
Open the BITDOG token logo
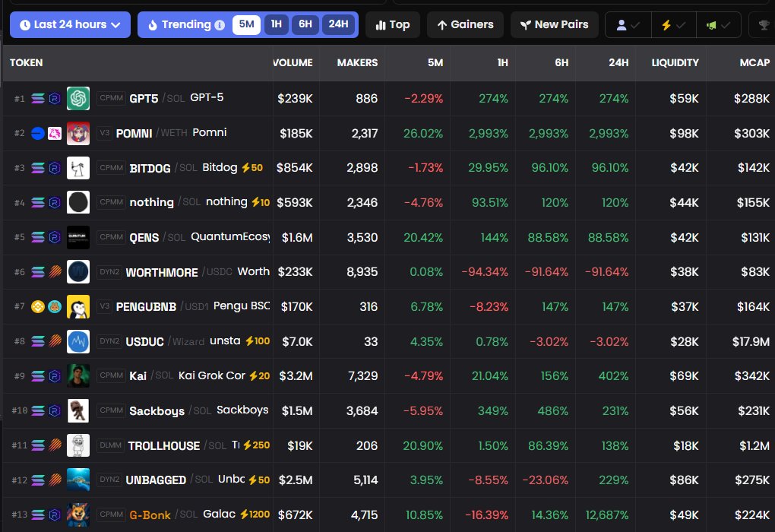(x=78, y=168)
